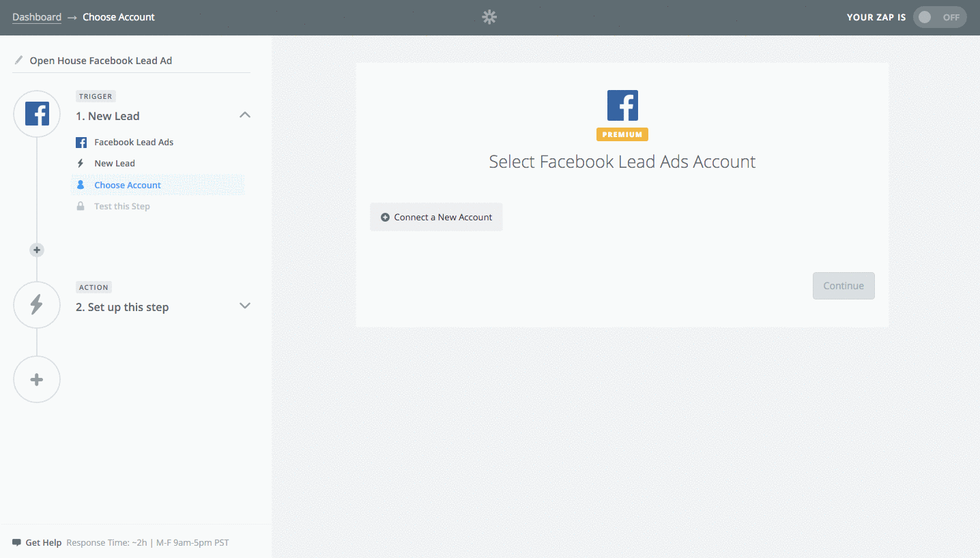The width and height of the screenshot is (980, 558).
Task: Click the plus icon on Connect a New Account
Action: coord(385,218)
